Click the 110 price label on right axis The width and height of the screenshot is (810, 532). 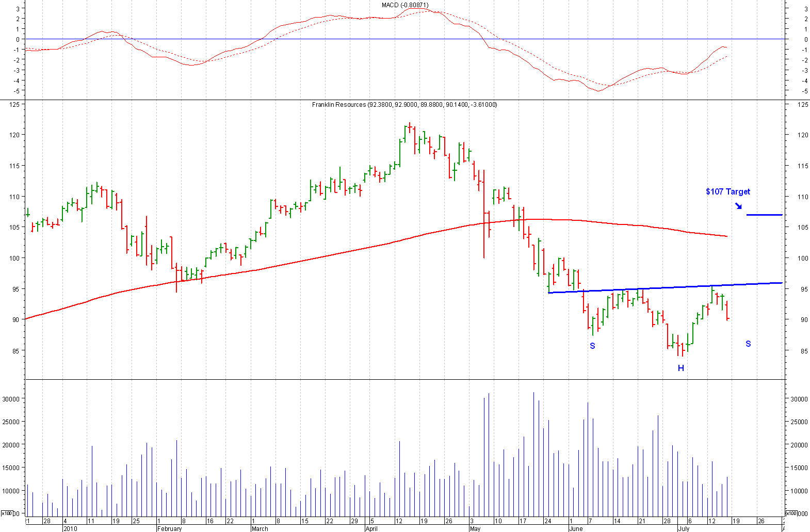pyautogui.click(x=803, y=197)
